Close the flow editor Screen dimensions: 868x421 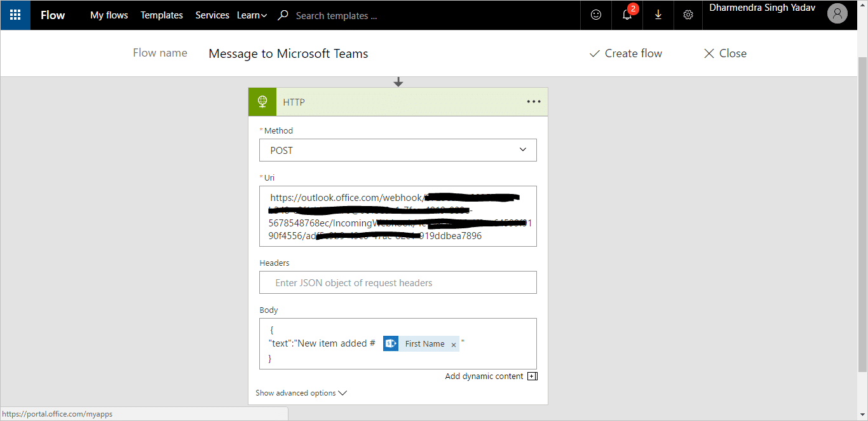click(725, 53)
